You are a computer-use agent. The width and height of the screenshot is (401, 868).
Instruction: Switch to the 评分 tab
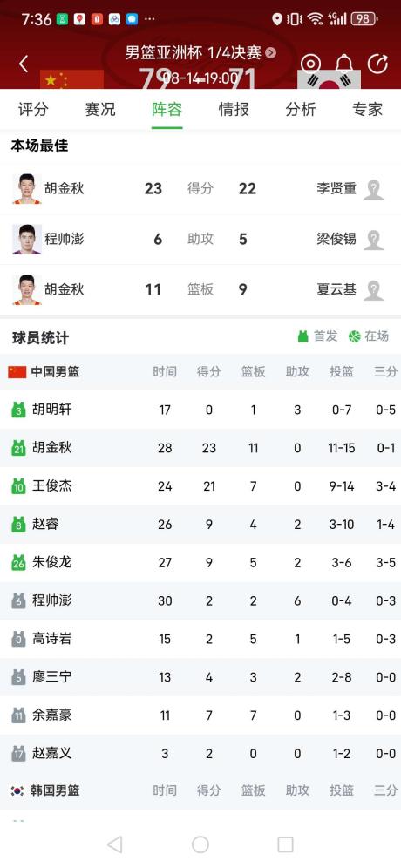(x=33, y=109)
